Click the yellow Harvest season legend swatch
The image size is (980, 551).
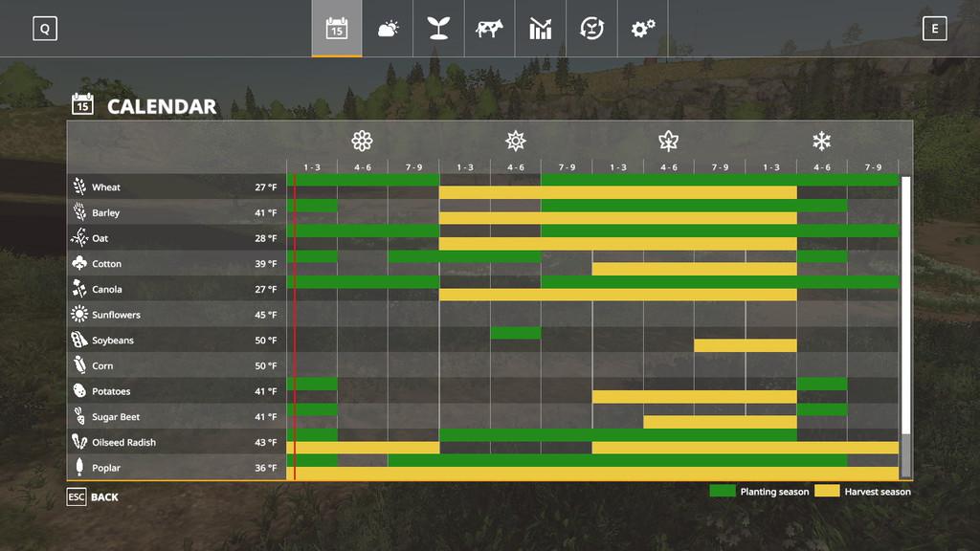826,492
